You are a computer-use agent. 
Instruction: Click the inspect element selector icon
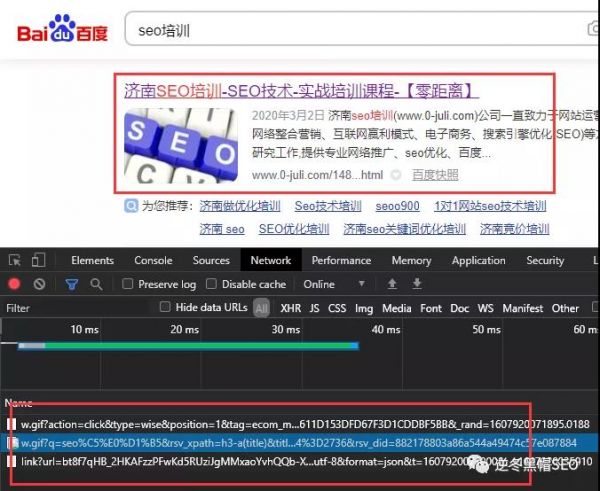[x=14, y=260]
